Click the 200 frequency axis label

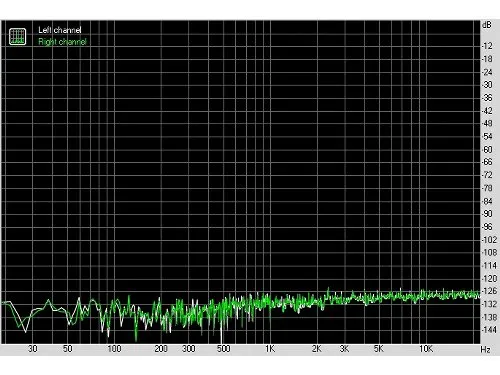coord(161,349)
